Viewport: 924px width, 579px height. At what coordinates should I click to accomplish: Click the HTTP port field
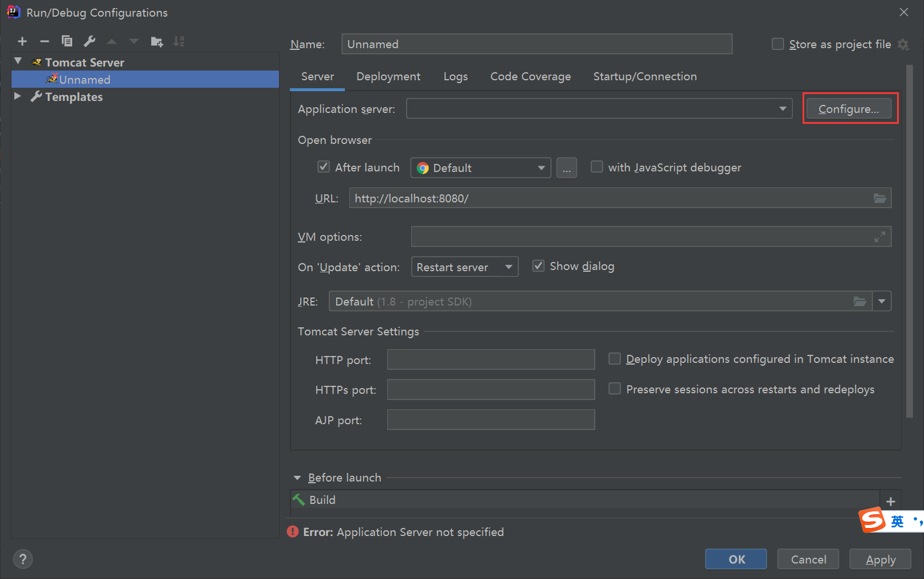pos(491,359)
